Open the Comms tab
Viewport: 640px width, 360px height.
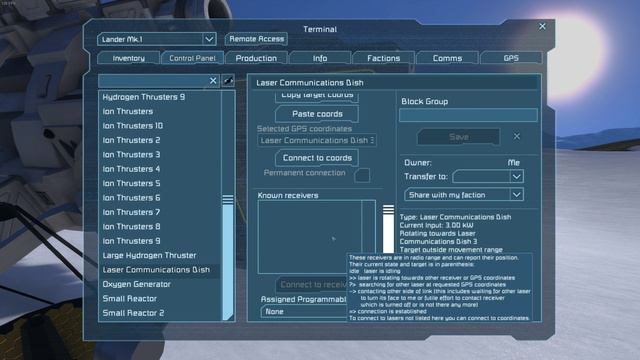pyautogui.click(x=447, y=58)
